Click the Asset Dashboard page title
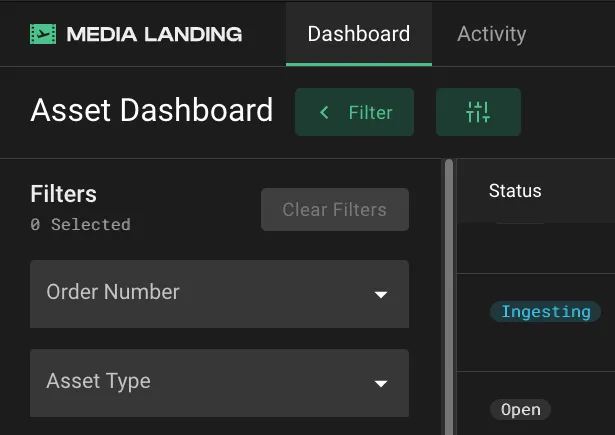Screen dimensions: 615x435 [152, 110]
